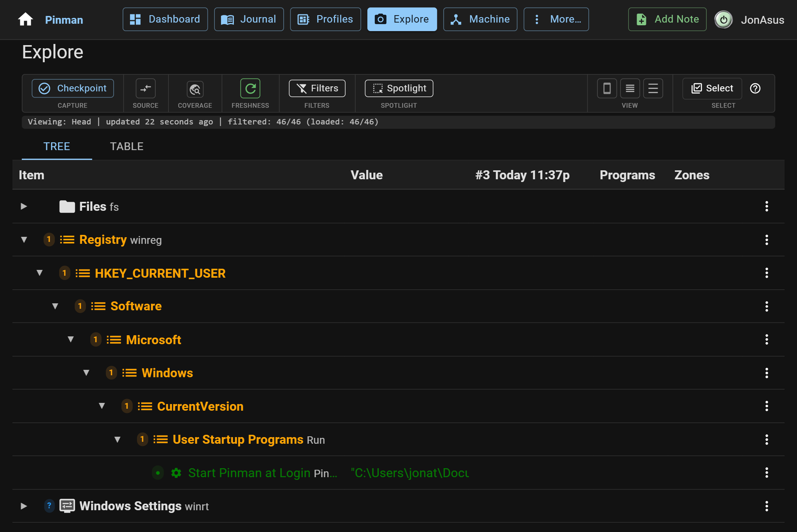The image size is (797, 532).
Task: Select the HKEY_CURRENT_USER label
Action: 160,273
